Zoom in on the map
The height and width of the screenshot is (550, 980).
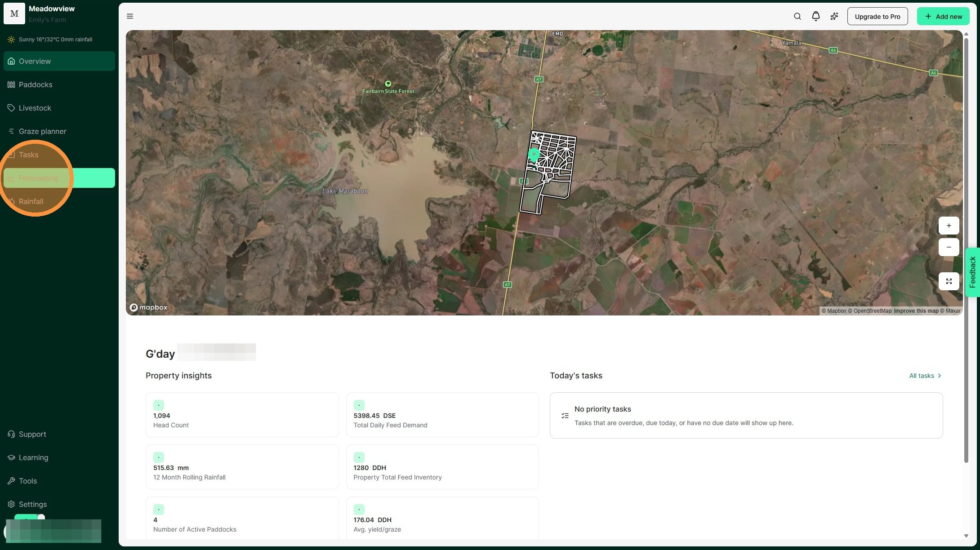[949, 226]
